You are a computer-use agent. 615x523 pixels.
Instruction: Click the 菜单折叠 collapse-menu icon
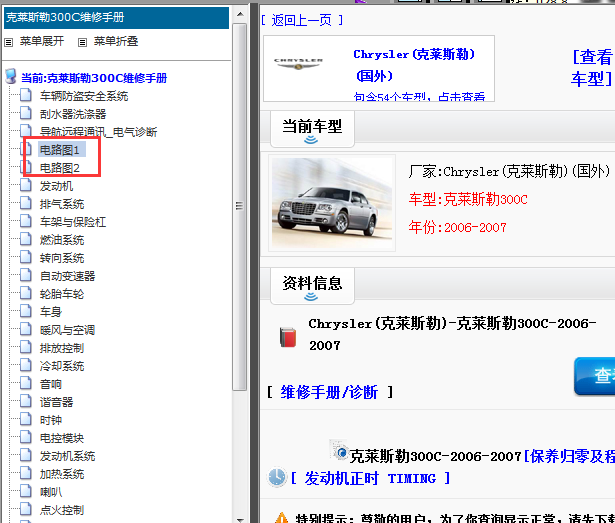tap(82, 42)
